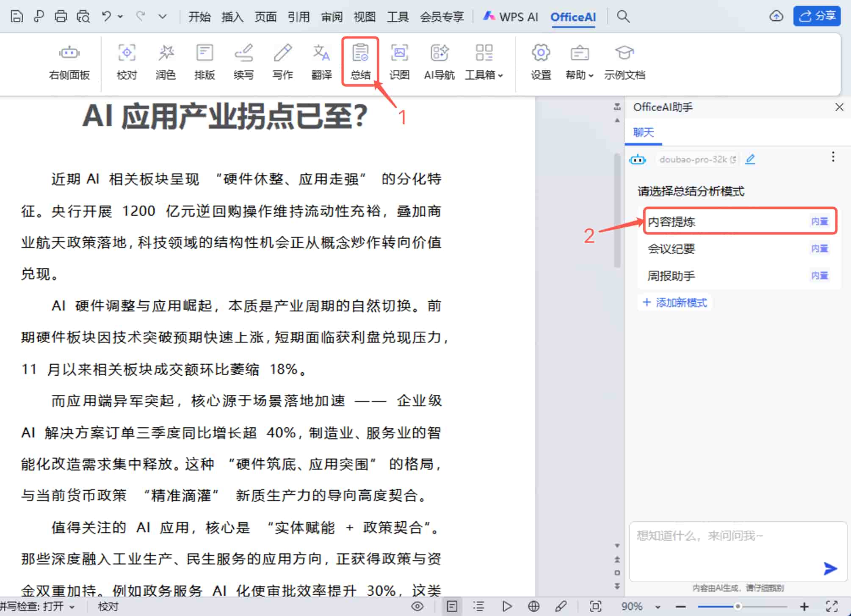
Task: Open the 润色 polishing tool
Action: (x=166, y=62)
